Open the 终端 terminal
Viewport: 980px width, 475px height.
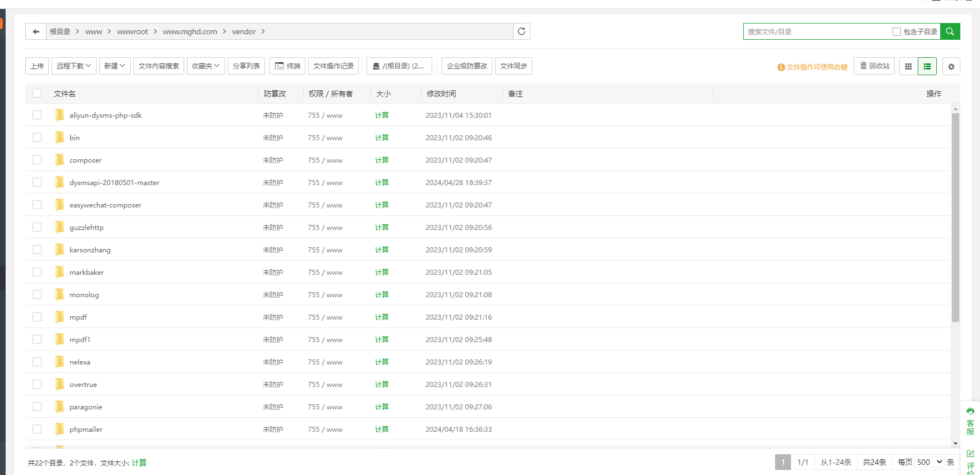pyautogui.click(x=287, y=66)
